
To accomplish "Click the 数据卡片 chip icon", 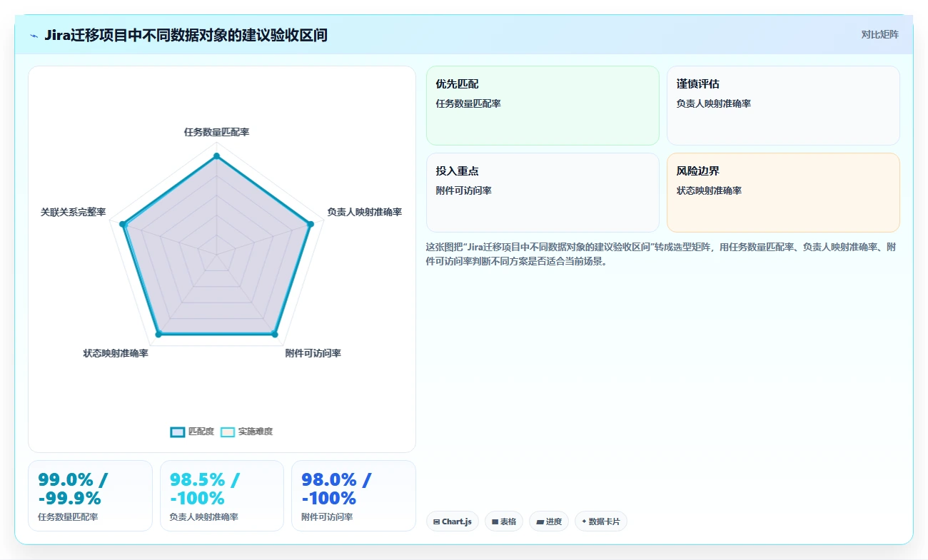I will (x=584, y=521).
